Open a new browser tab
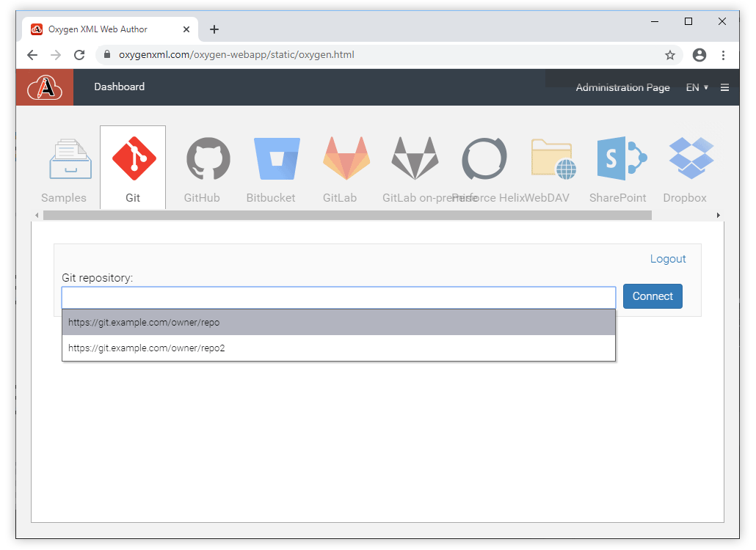 tap(214, 29)
